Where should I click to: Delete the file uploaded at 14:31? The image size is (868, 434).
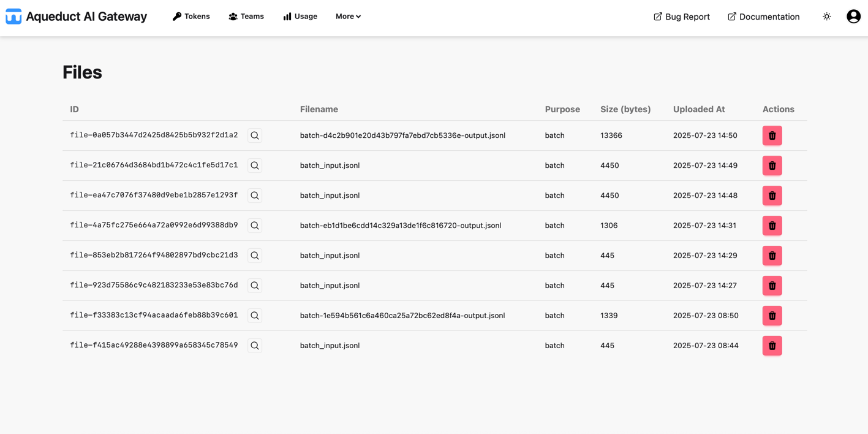click(x=772, y=226)
